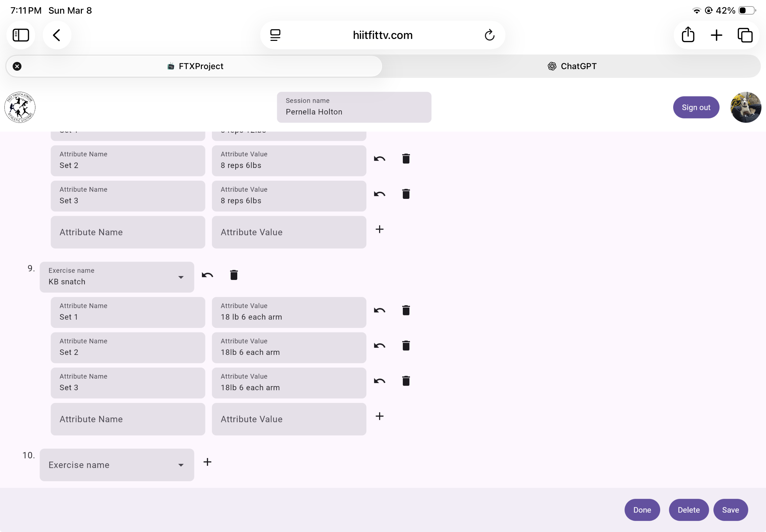Switch to the ChatGPT tab
Image resolution: width=766 pixels, height=532 pixels.
[572, 66]
